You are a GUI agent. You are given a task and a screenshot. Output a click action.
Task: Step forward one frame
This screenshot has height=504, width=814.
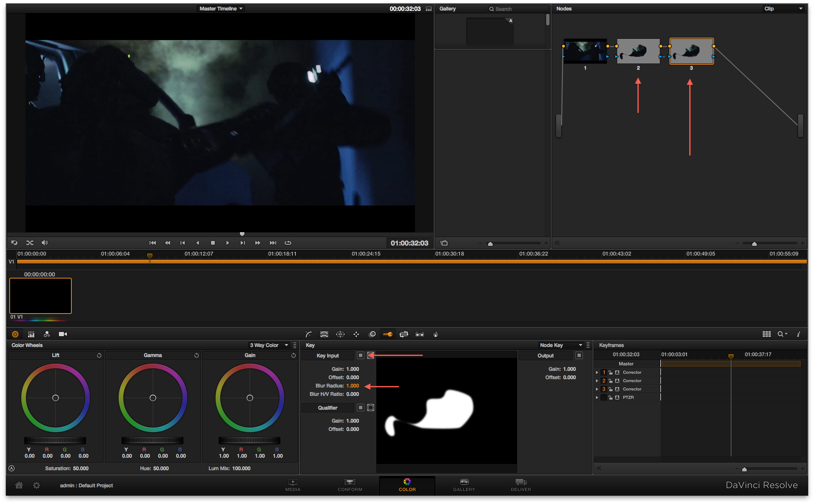(243, 243)
